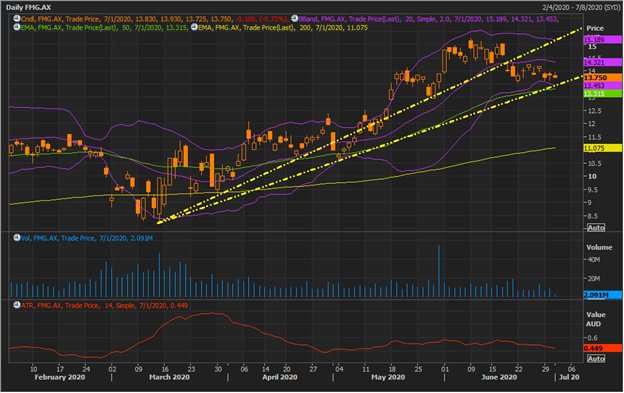Click the Daily FMG.AX chart title
624x393 pixels.
click(x=28, y=8)
